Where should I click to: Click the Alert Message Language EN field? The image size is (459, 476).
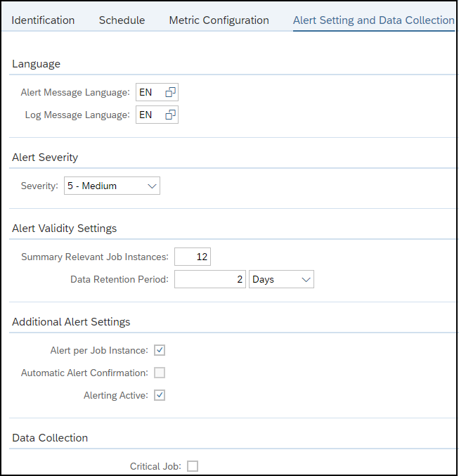(x=157, y=92)
